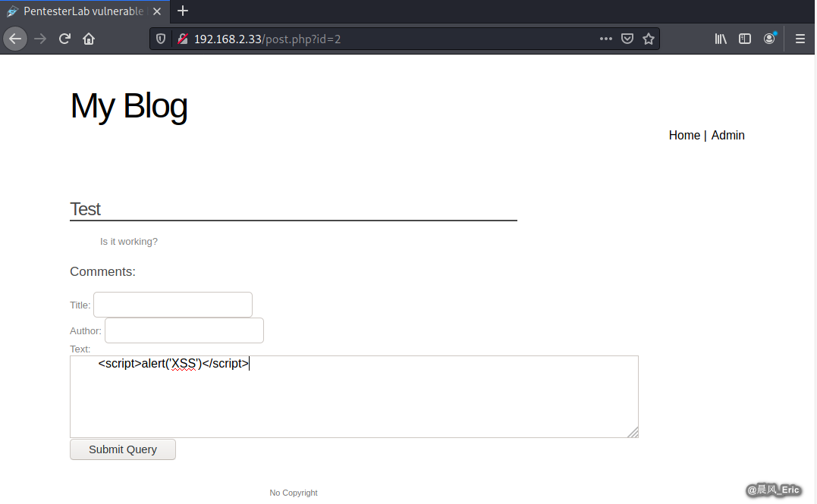Toggle the sidebar view
Viewport: 817px width, 504px height.
click(745, 39)
